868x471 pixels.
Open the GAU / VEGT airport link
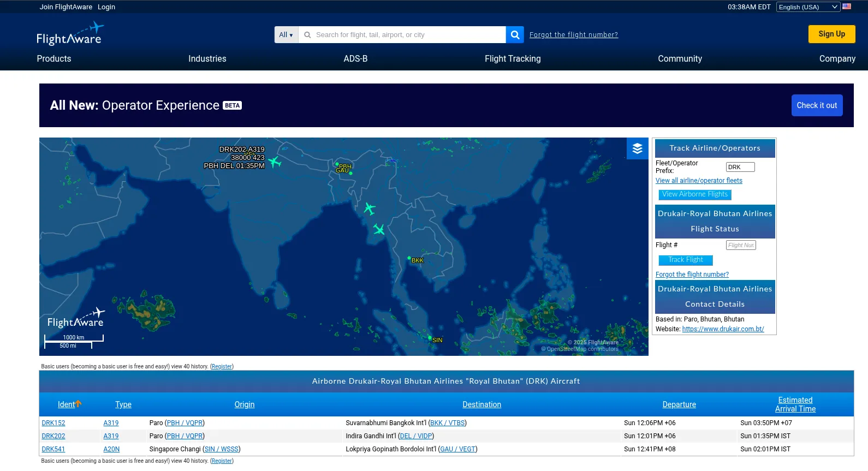(457, 449)
